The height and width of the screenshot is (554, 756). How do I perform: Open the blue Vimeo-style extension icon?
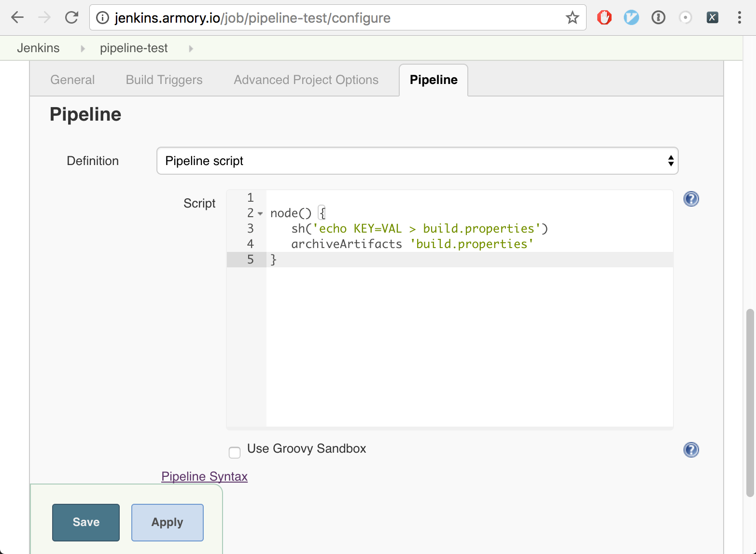(631, 18)
